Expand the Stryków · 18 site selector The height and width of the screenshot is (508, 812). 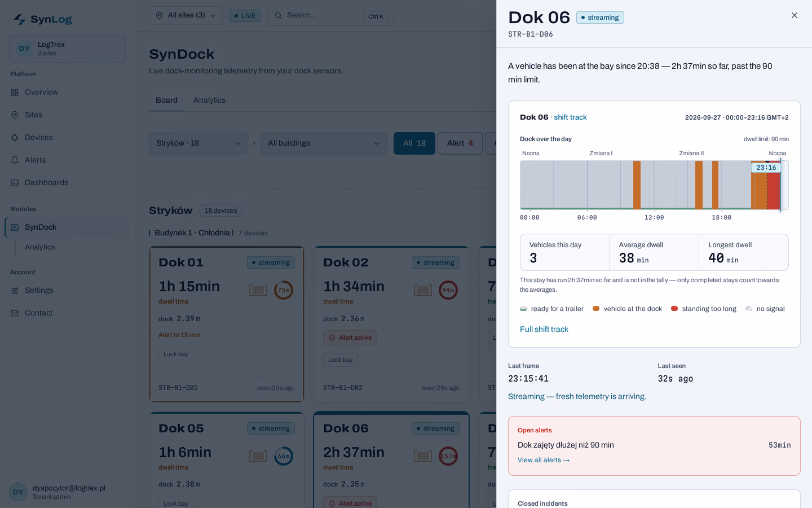point(198,143)
